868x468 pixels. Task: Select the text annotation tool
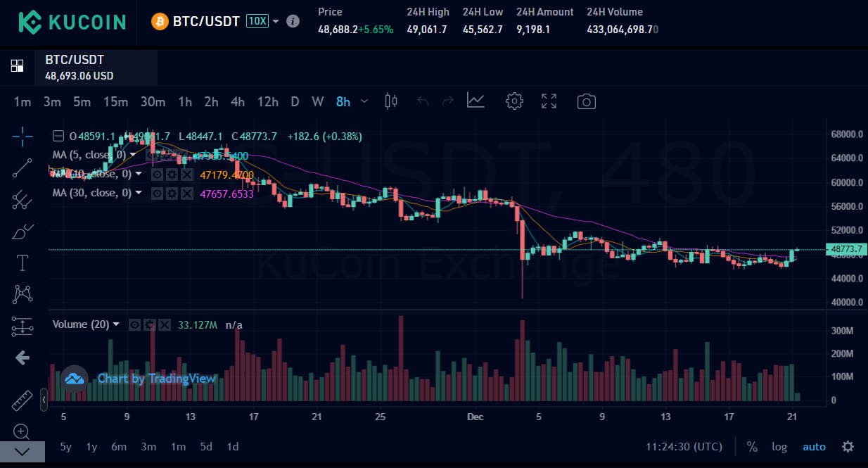(23, 263)
